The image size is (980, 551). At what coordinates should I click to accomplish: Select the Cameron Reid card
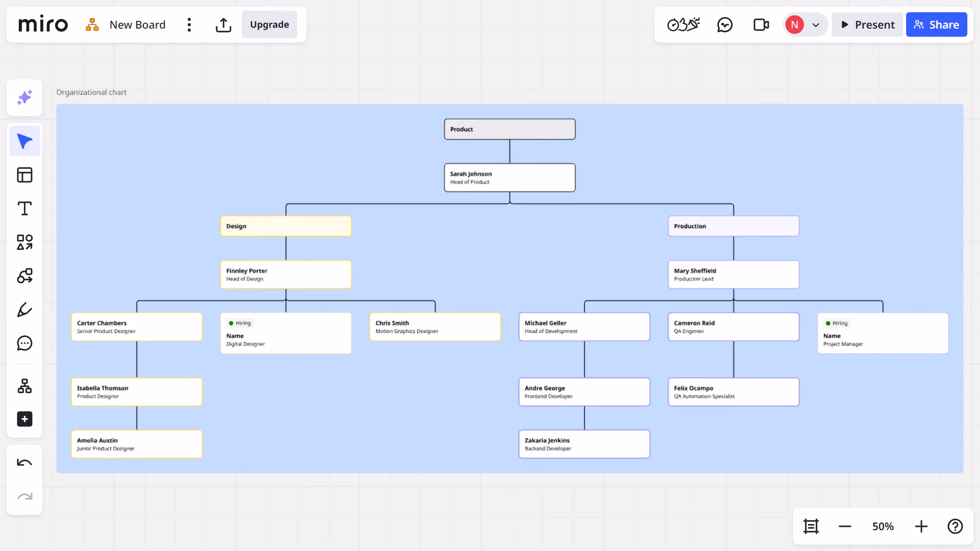733,327
